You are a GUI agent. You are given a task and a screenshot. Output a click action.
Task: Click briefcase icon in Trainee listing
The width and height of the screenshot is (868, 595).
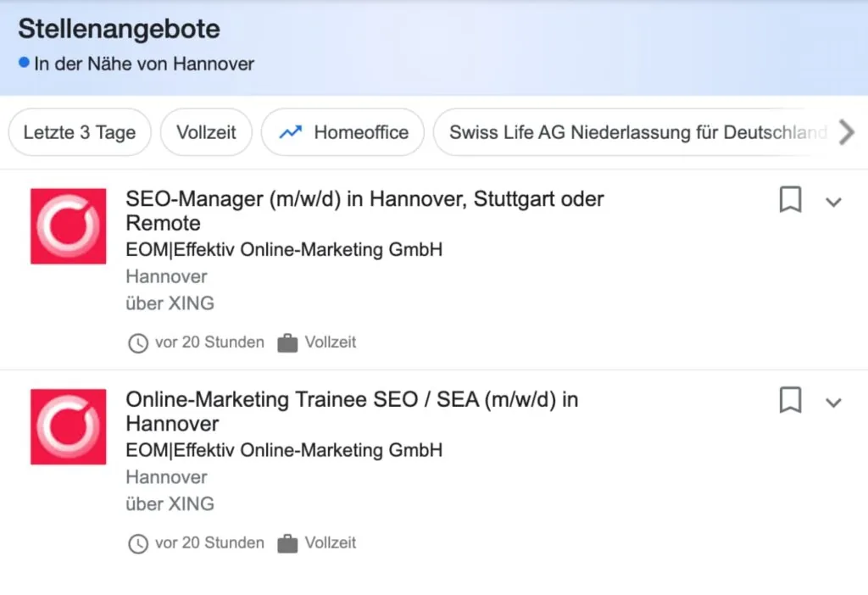coord(287,543)
